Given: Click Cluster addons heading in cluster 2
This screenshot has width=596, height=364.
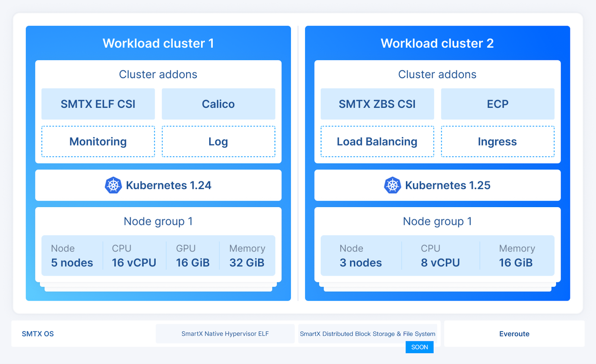Looking at the screenshot, I should tap(437, 75).
